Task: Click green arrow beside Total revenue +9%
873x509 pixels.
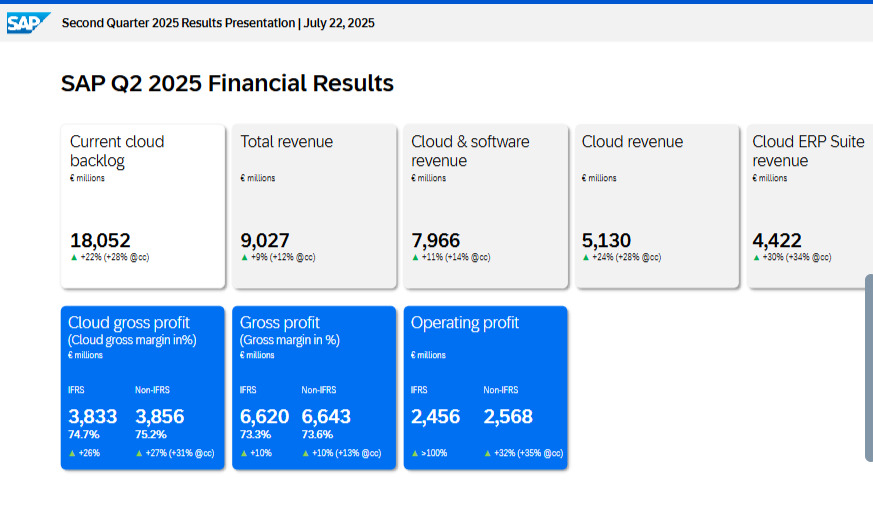Action: click(x=244, y=258)
